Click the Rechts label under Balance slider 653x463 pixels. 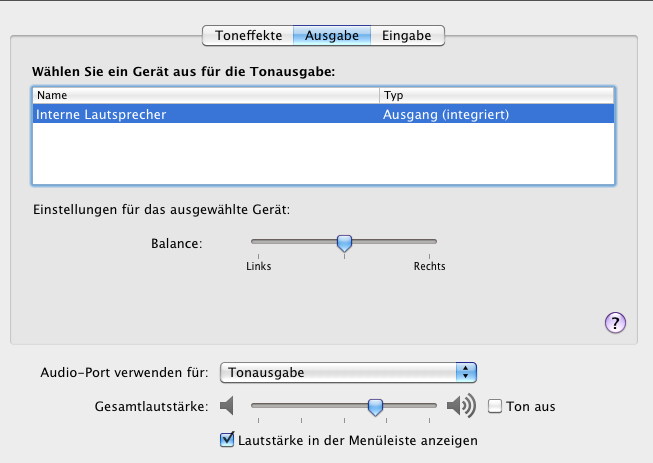(x=429, y=266)
